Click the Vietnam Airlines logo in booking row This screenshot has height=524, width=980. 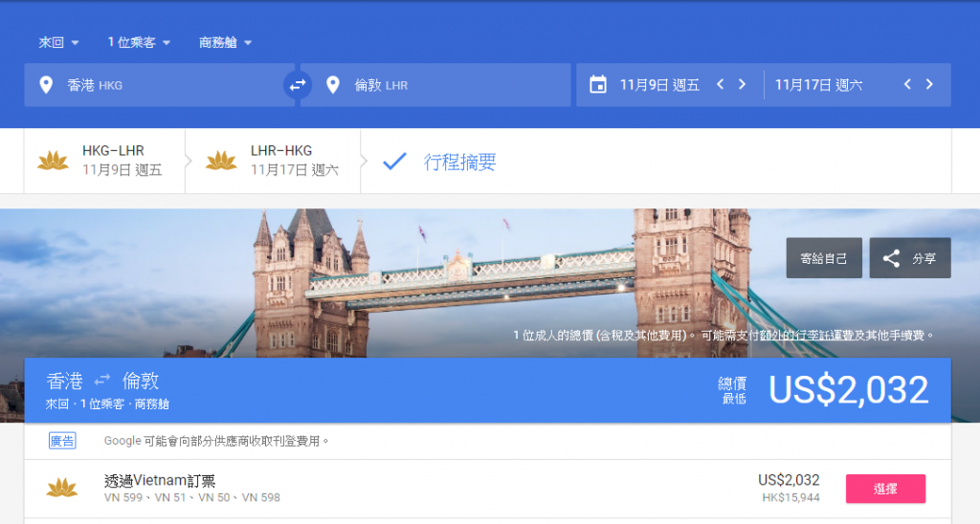click(x=62, y=488)
